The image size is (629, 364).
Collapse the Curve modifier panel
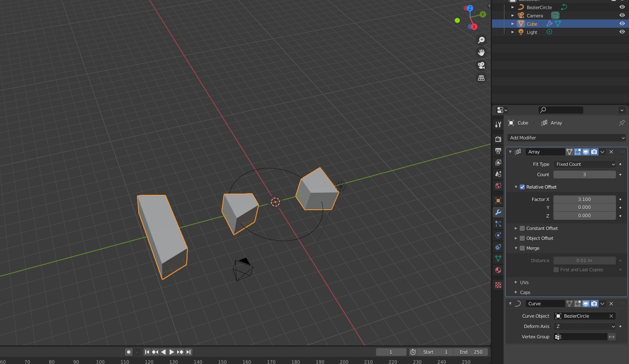pos(510,304)
